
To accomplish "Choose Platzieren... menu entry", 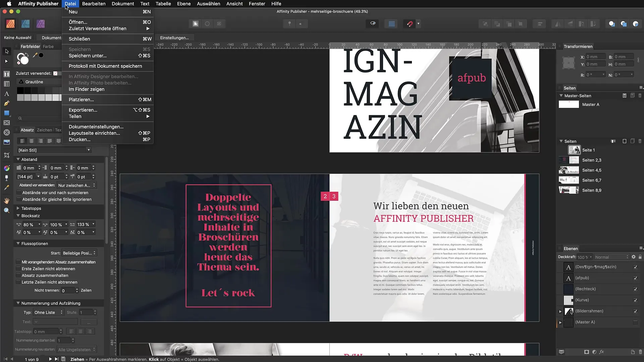I will point(108,100).
